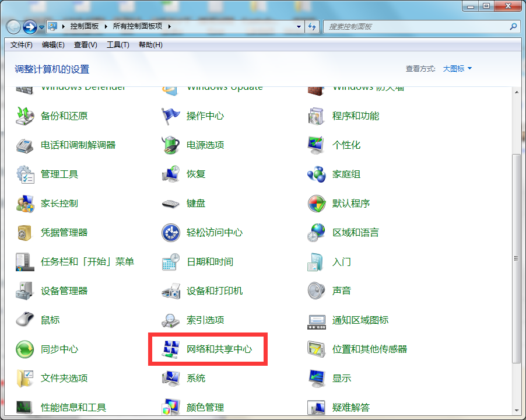Screen dimensions: 526x420
Task: Click the 电源选项 battery icon
Action: pyautogui.click(x=171, y=145)
